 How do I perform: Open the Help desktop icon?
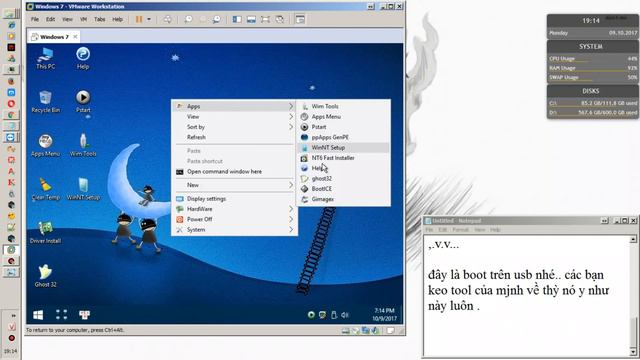pyautogui.click(x=83, y=58)
